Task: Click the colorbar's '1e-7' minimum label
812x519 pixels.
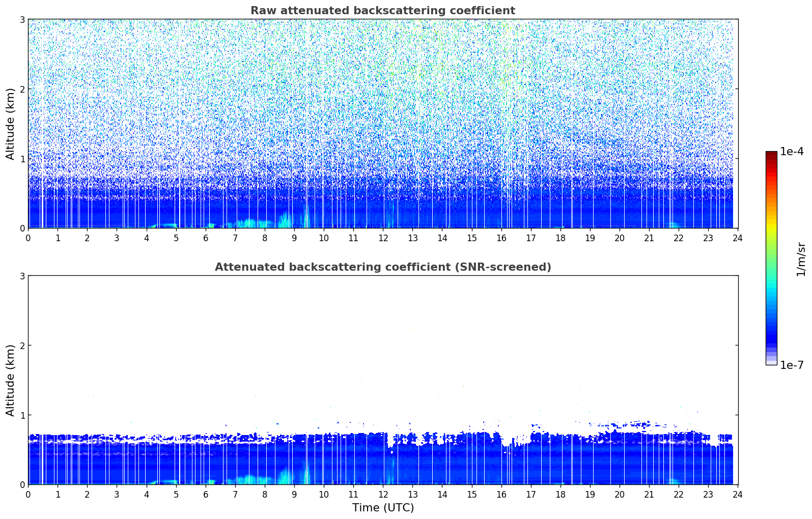Action: 792,365
